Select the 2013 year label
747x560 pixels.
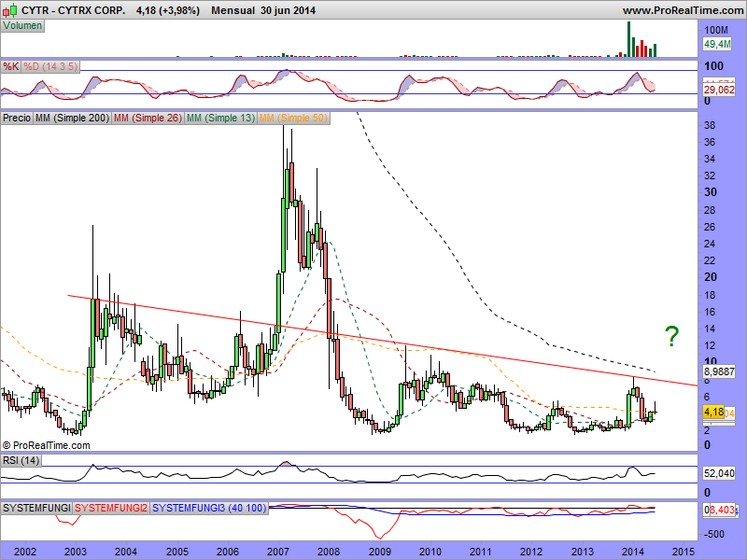582,552
